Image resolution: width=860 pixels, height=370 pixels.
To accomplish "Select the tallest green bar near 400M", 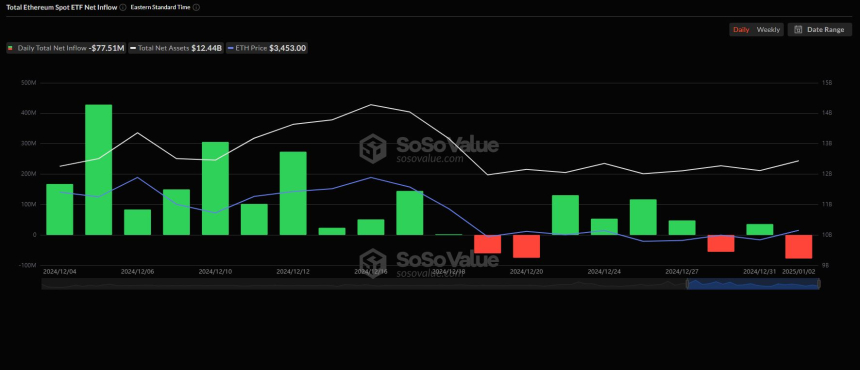I will [x=99, y=170].
